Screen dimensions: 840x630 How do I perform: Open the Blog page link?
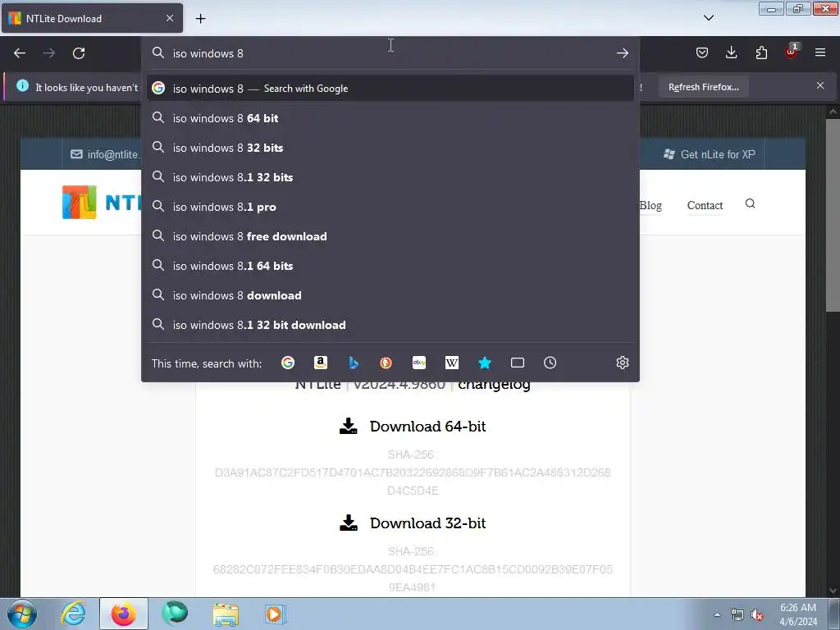pos(651,205)
